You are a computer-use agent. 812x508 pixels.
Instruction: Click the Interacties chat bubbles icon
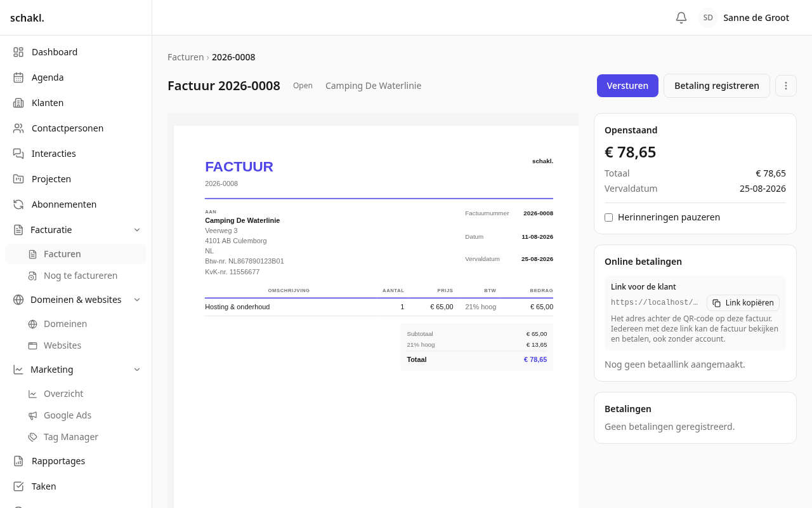(x=18, y=154)
